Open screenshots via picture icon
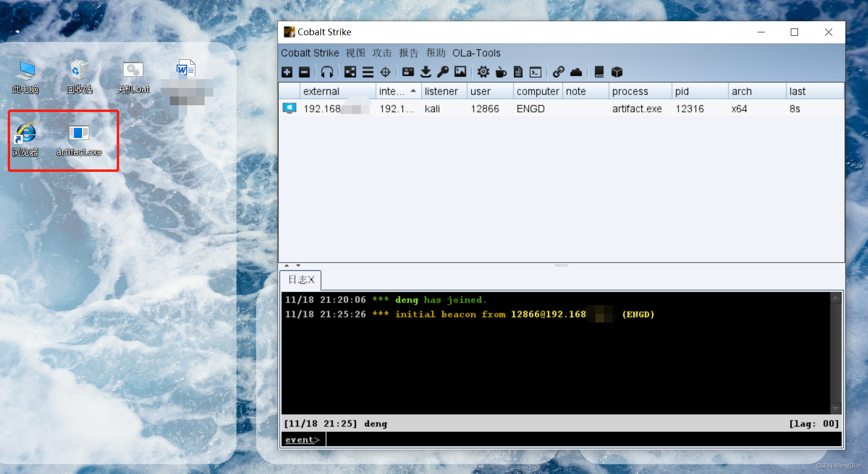The image size is (868, 474). pos(460,72)
